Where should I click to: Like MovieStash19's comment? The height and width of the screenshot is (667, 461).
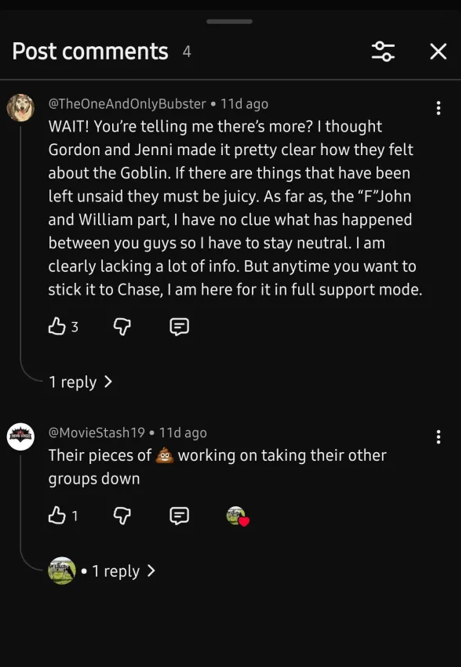(57, 516)
